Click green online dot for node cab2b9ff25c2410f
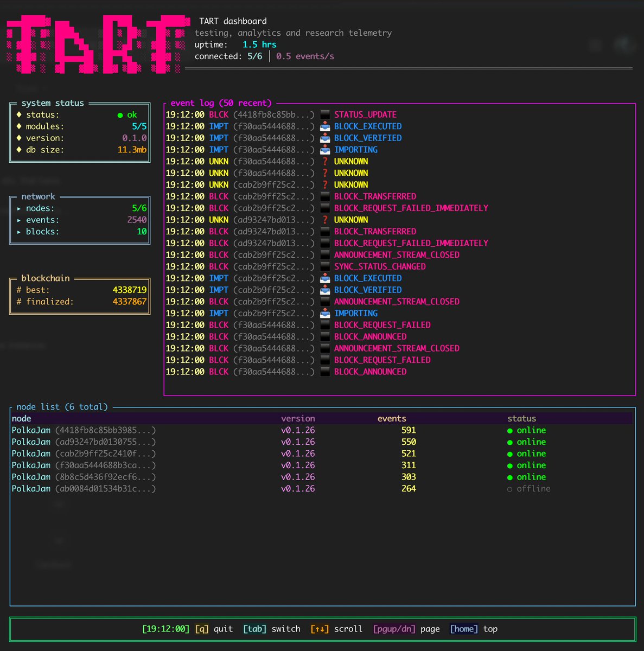This screenshot has width=644, height=651. click(510, 454)
